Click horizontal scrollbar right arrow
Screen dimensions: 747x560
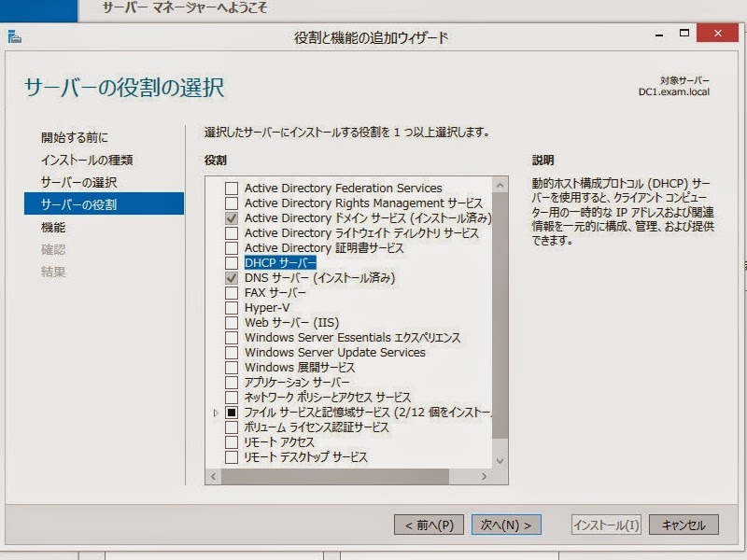484,476
